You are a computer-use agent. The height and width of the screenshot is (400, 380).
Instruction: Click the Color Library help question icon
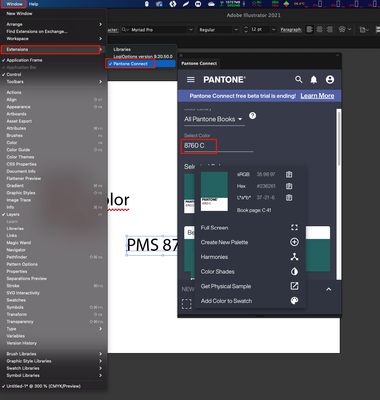click(x=253, y=116)
